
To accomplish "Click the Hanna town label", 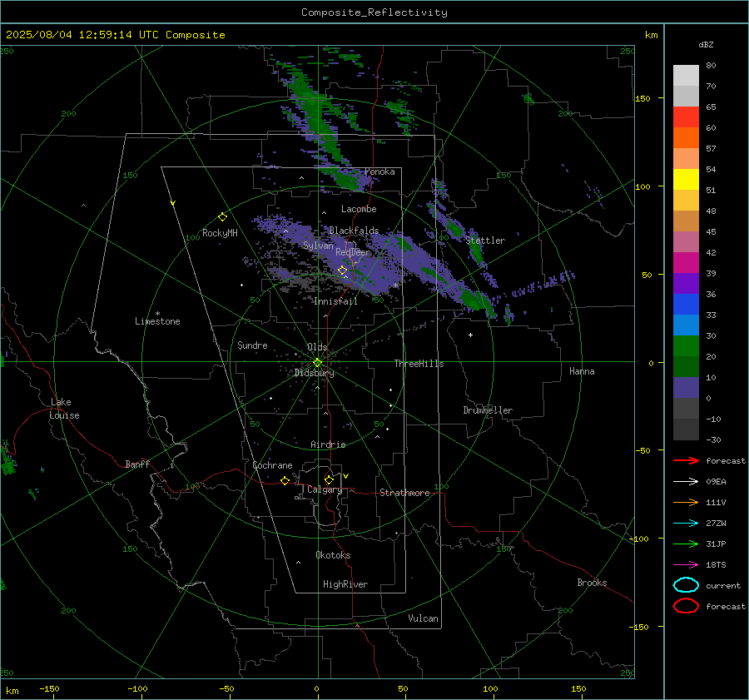I will 582,371.
